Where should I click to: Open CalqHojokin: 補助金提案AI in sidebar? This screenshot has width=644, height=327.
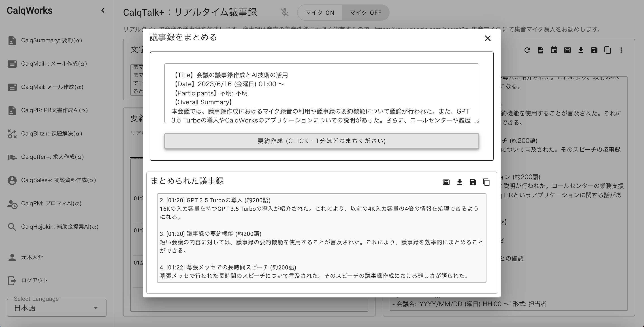60,227
